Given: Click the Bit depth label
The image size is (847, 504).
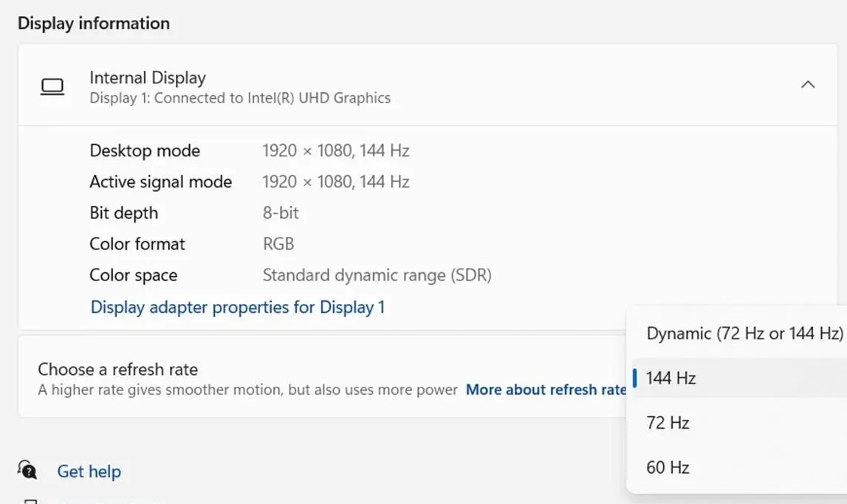Looking at the screenshot, I should 124,213.
